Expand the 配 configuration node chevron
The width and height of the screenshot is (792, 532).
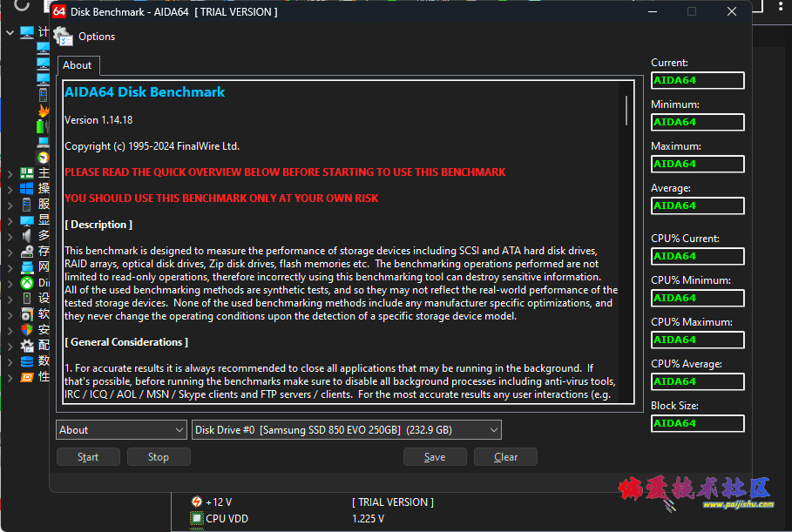10,347
